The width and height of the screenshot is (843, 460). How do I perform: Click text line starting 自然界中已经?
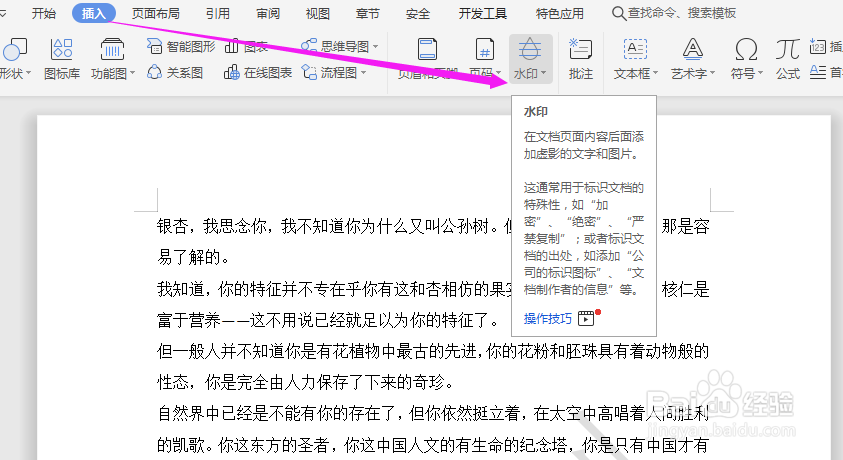pos(433,413)
